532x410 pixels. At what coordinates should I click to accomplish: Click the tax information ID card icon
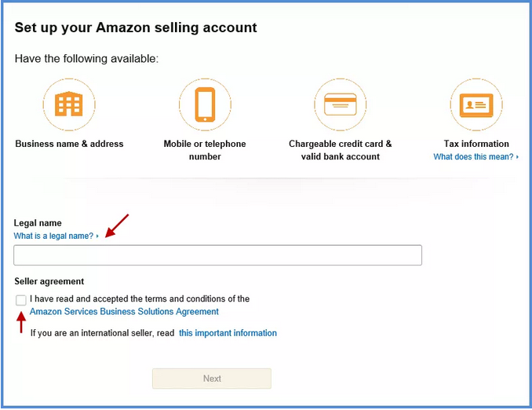click(x=476, y=104)
